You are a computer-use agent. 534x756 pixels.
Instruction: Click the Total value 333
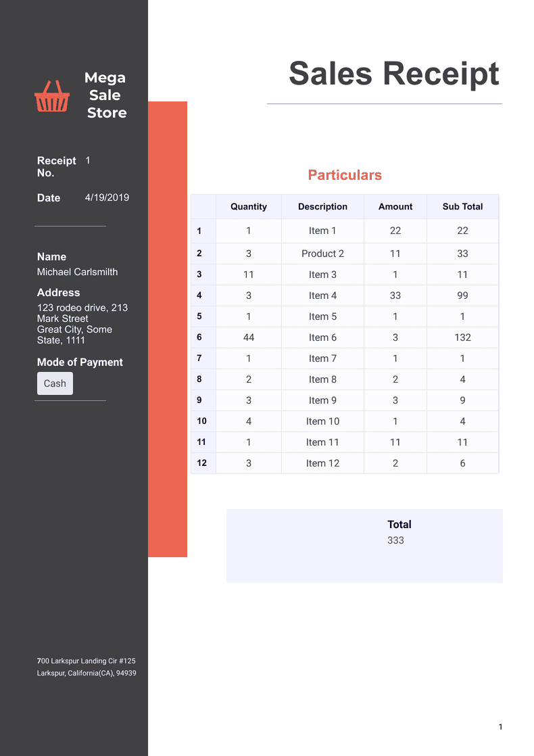395,540
